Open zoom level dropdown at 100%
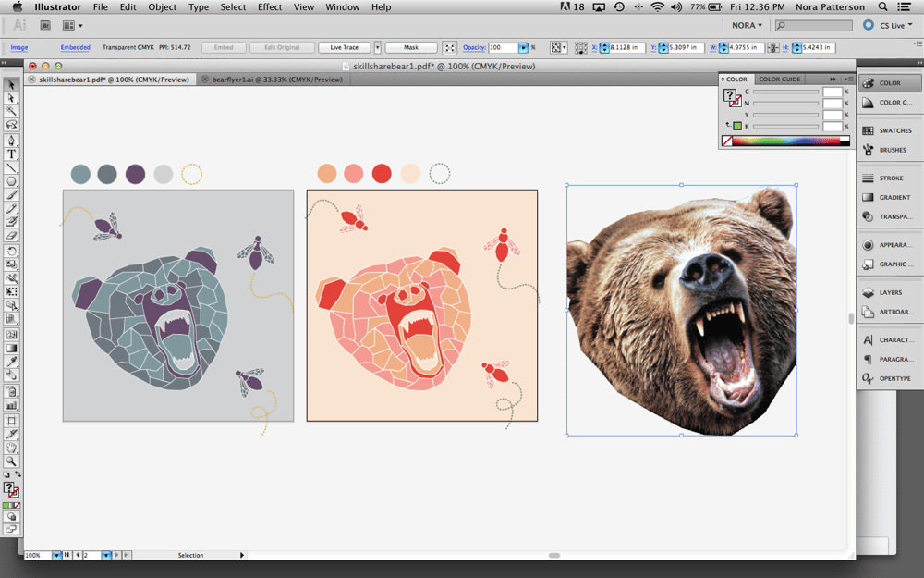This screenshot has width=924, height=578. (56, 555)
